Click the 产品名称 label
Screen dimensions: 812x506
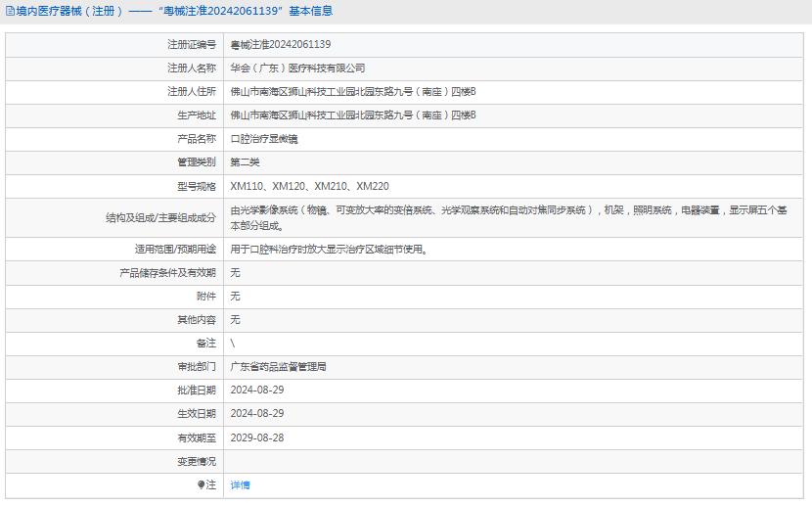(197, 139)
